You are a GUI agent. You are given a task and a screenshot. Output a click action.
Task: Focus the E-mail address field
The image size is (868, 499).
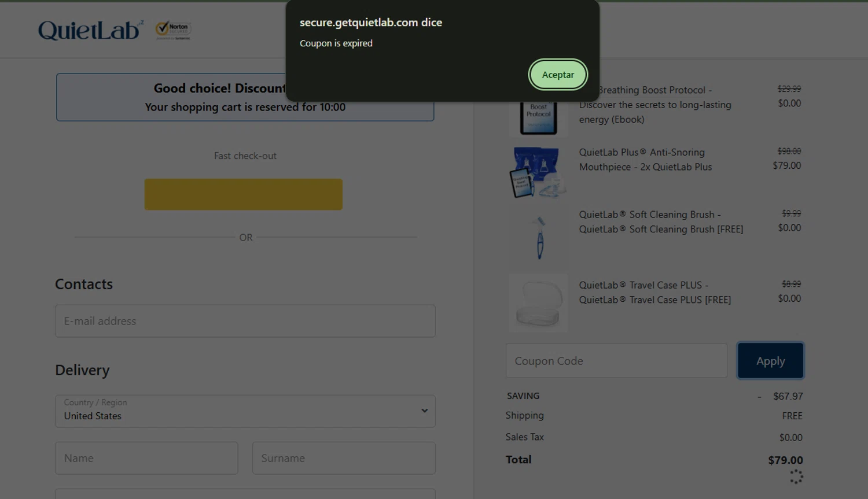click(245, 321)
